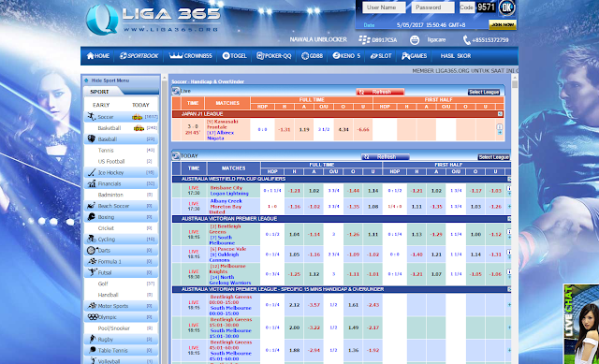Collapse Australia Victorian Premier League section
The height and width of the screenshot is (364, 599).
pyautogui.click(x=509, y=218)
